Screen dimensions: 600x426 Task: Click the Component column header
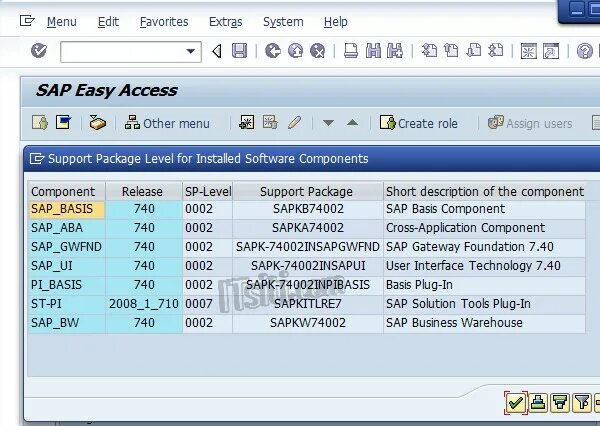(x=67, y=191)
